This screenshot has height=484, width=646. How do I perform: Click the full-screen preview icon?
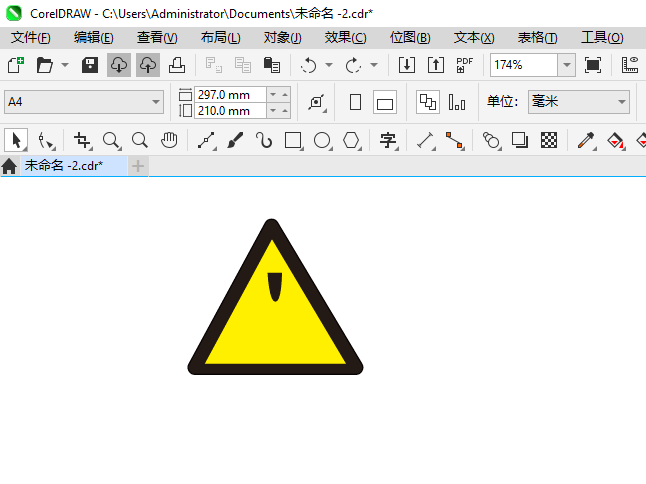592,65
